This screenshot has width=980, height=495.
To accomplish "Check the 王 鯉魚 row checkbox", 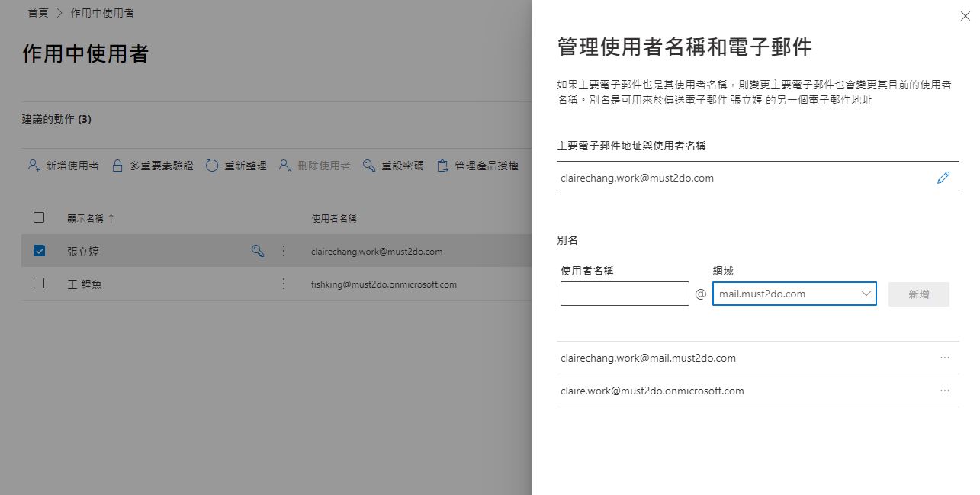I will (x=39, y=283).
